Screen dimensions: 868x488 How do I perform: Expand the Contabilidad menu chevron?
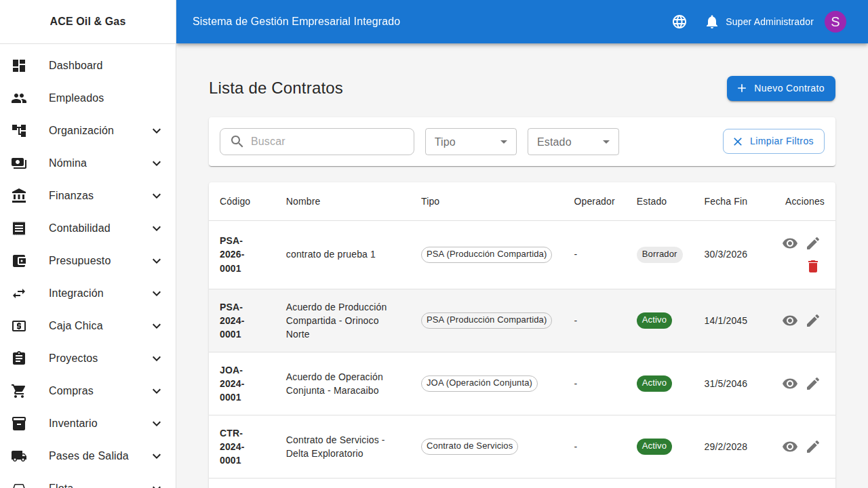[x=157, y=228]
